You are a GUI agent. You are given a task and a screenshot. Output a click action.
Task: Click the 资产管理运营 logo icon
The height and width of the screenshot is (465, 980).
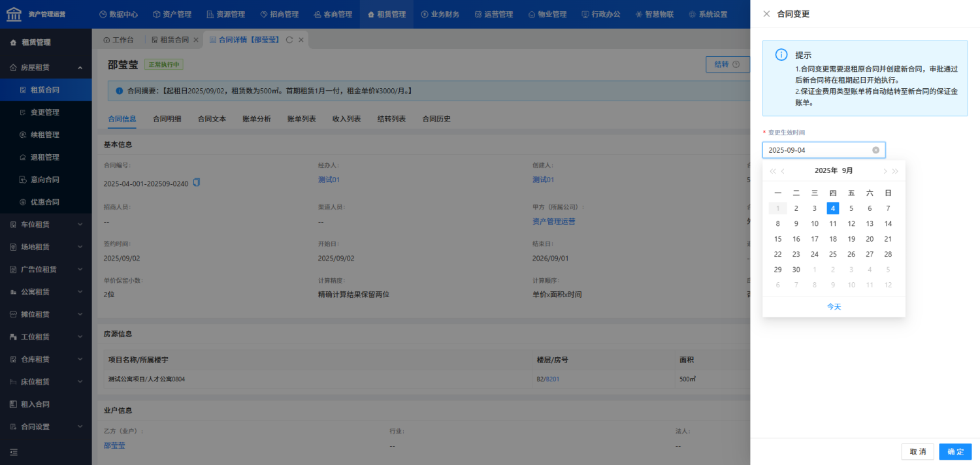pos(14,14)
